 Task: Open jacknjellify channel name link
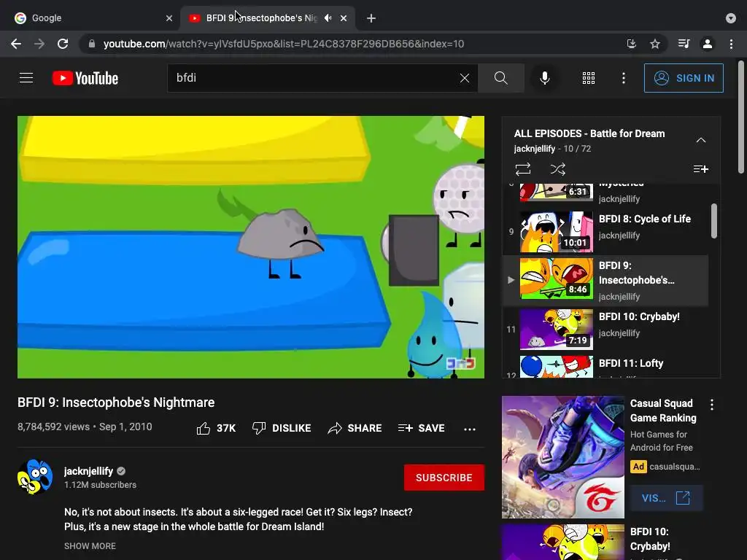[88, 471]
